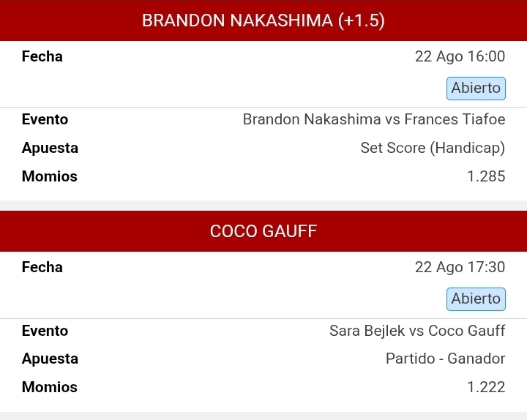Select the 22 Ago 16:00 date

point(460,56)
